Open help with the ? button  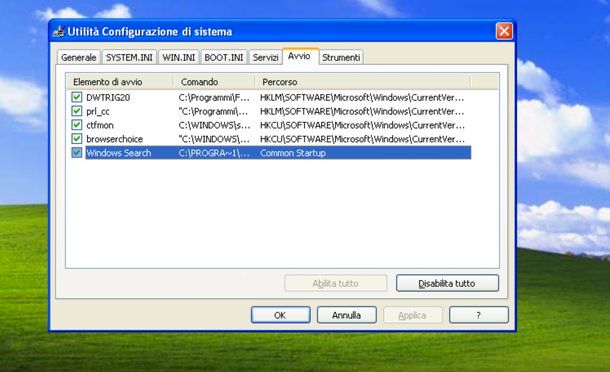point(479,315)
